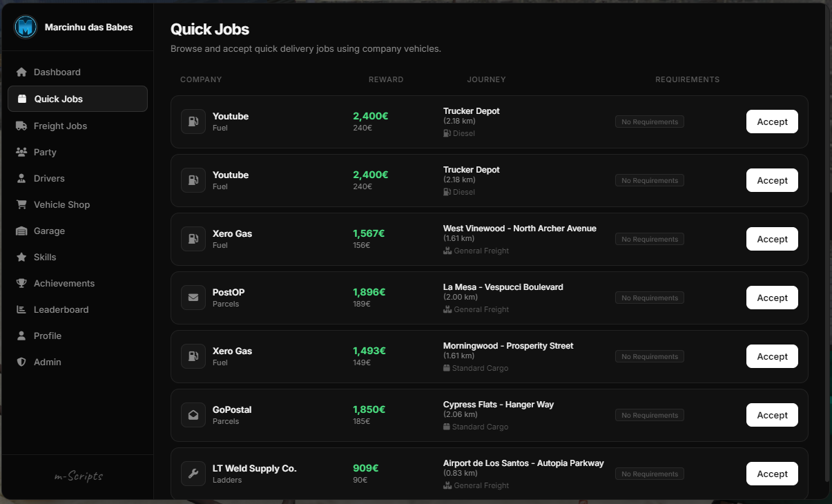The height and width of the screenshot is (504, 832).
Task: Click the username 'Marcinhu das Babes'
Action: [88, 28]
